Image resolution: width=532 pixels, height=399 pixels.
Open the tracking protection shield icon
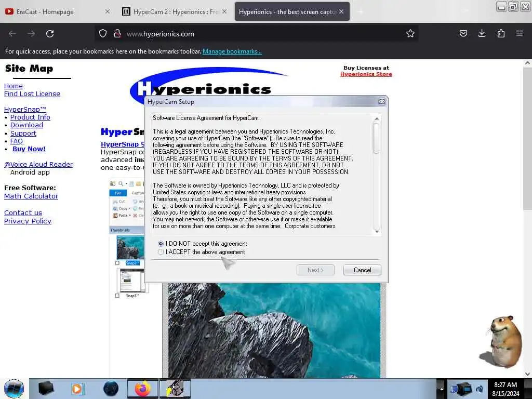[x=103, y=33]
